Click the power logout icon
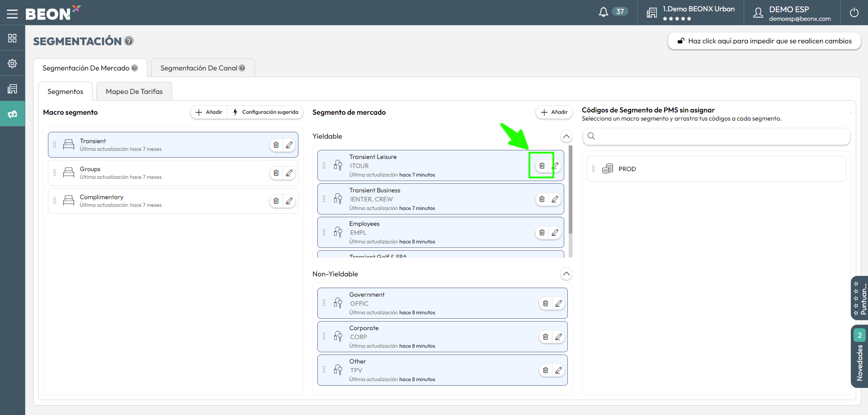 tap(854, 13)
